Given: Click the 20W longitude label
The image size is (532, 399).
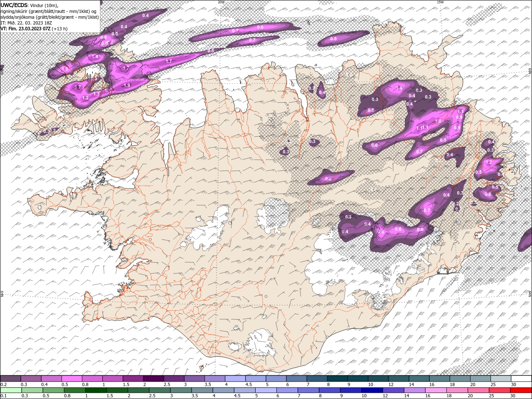Looking at the screenshot, I should pyautogui.click(x=221, y=2).
